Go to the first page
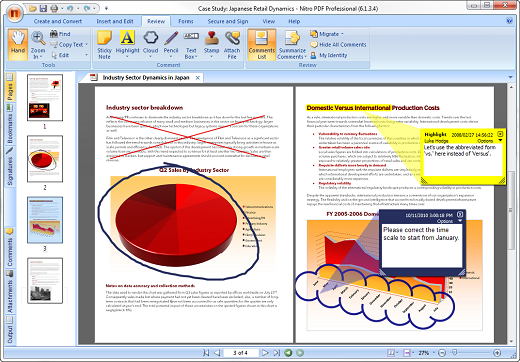This screenshot has height=362, width=520. 206,353
